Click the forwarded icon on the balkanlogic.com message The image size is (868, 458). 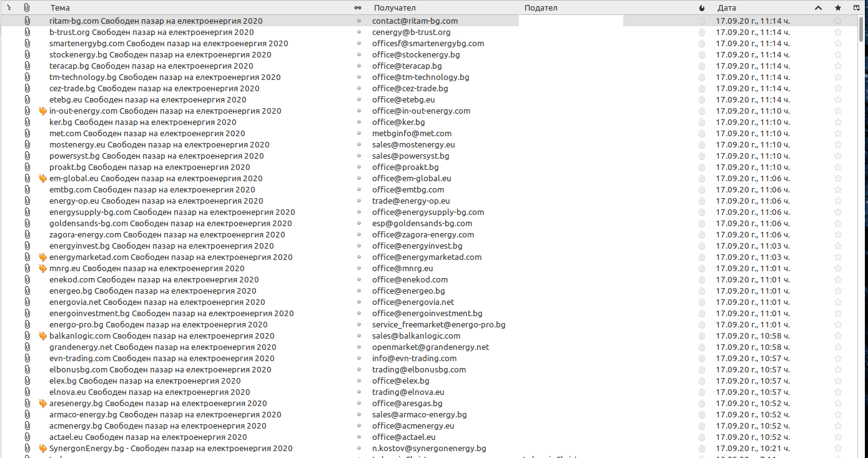[x=42, y=336]
